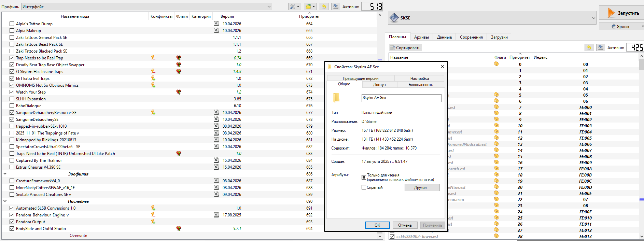Create plugin list backup icon near Активно 425

tap(601, 47)
